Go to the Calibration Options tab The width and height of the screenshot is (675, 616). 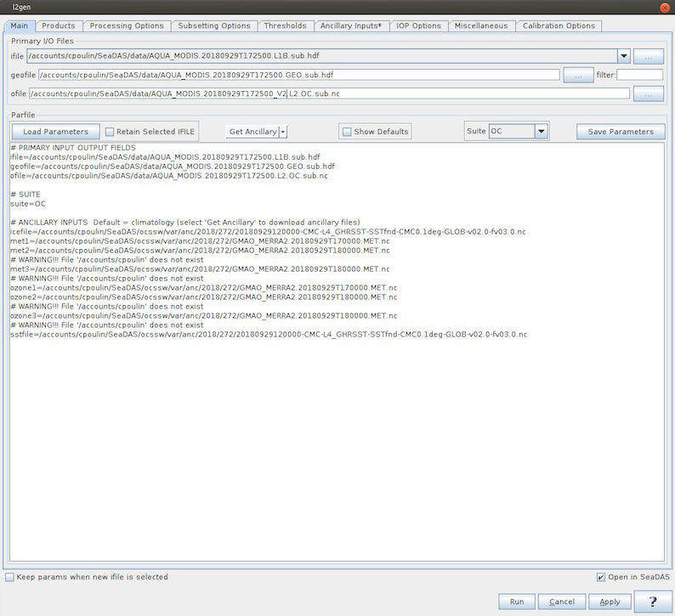pos(559,25)
